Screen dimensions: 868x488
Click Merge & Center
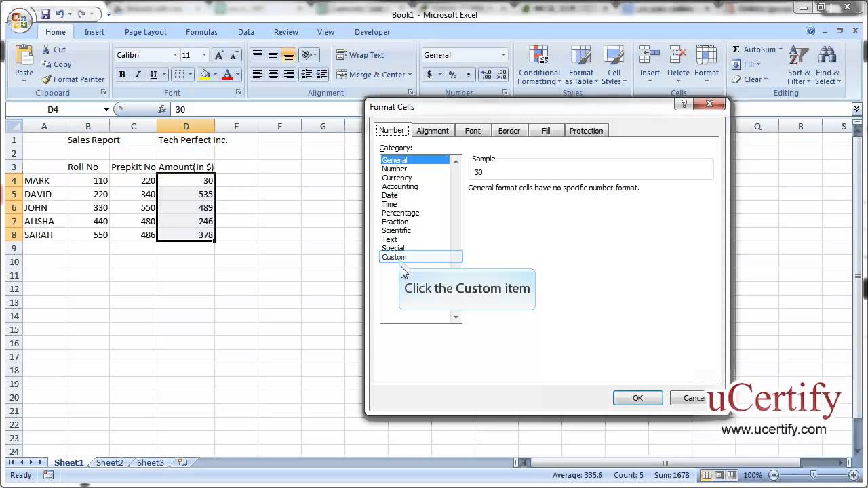tap(371, 75)
